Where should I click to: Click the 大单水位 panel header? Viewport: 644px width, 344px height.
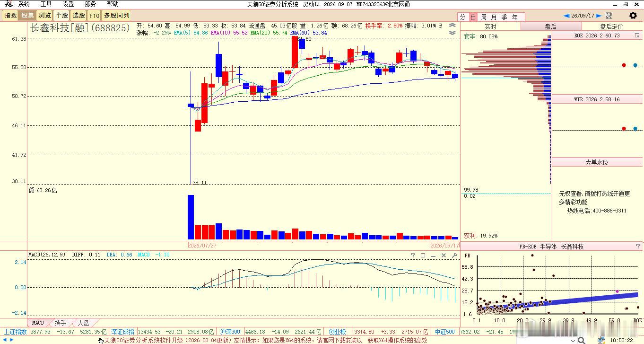(x=597, y=162)
